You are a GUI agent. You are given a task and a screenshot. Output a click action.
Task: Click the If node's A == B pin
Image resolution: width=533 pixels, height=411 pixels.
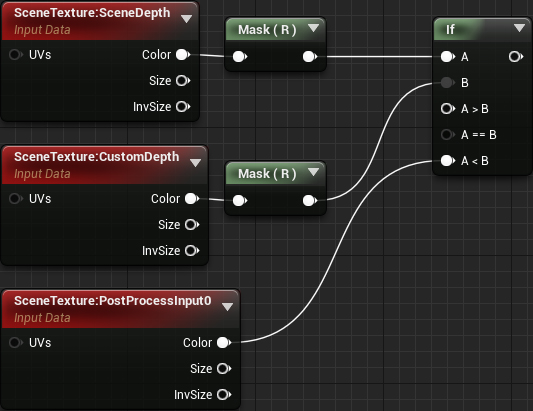tap(448, 135)
